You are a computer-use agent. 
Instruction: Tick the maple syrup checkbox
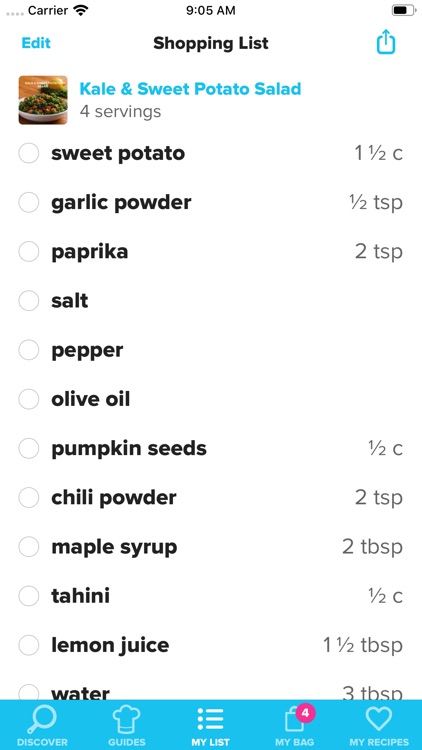pos(29,547)
